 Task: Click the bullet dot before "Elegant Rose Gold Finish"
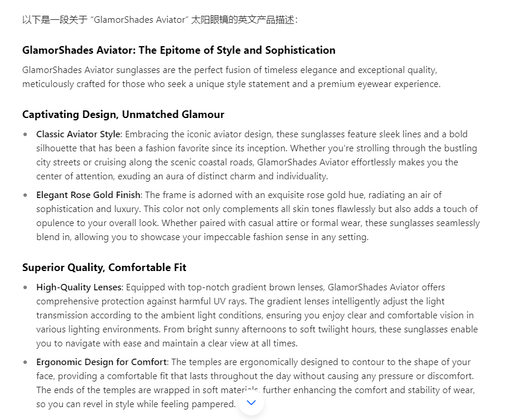click(25, 195)
